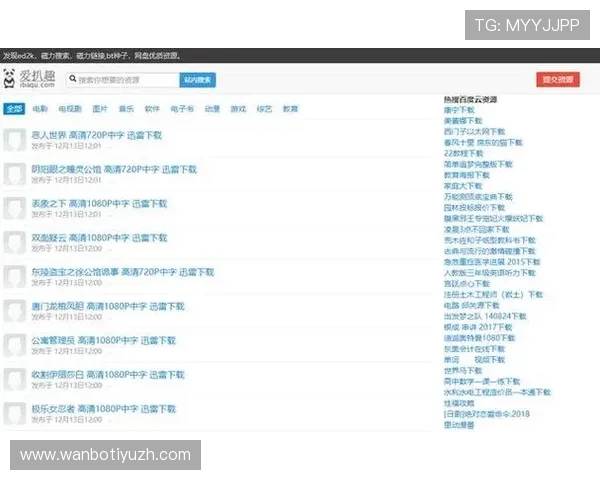The image size is (600, 480).
Task: Open 东奥会计在线下载 sidebar link
Action: pyautogui.click(x=474, y=349)
